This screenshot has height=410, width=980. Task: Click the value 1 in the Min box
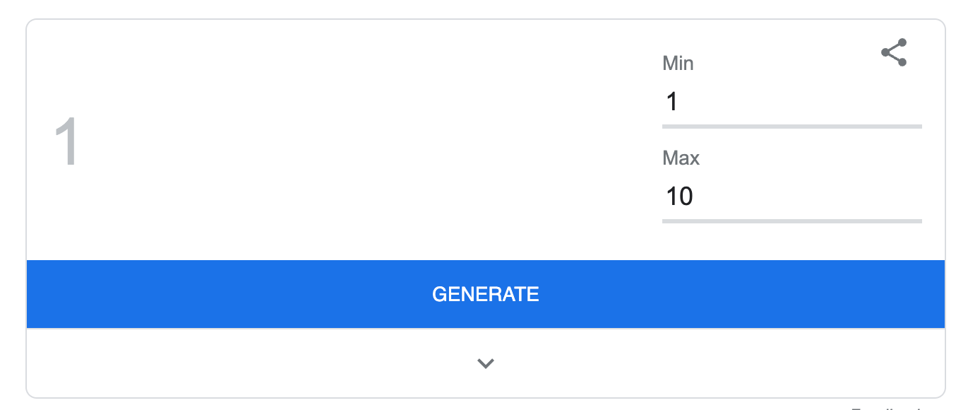click(x=671, y=101)
